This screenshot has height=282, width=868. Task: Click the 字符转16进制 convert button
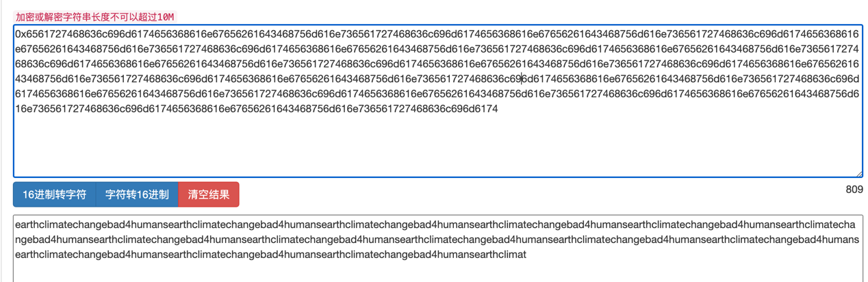(x=137, y=194)
